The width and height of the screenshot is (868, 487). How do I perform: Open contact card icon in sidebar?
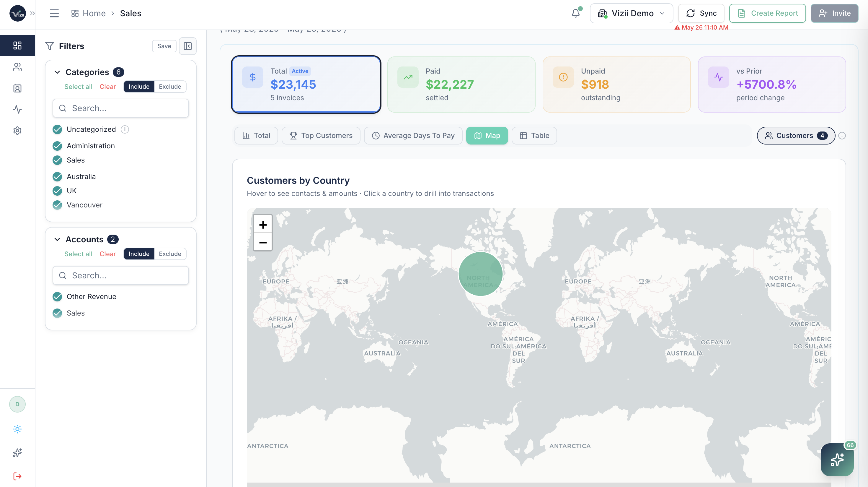pos(17,88)
